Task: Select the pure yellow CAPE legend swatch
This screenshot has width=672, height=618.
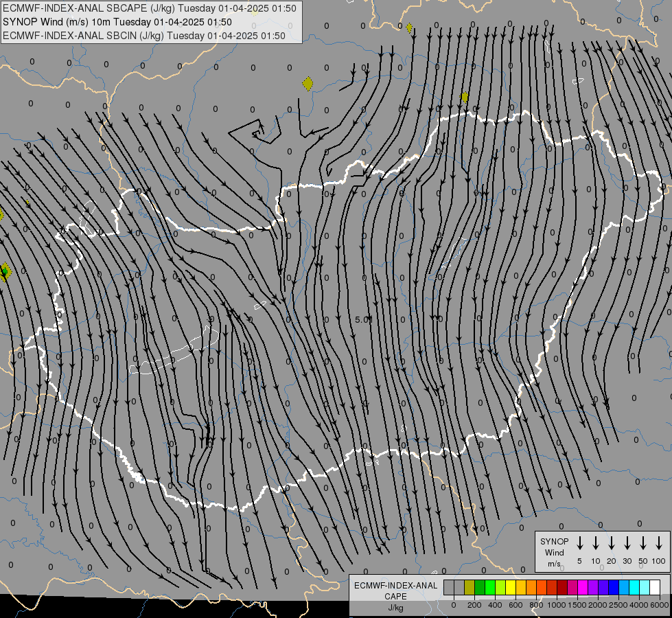Action: (511, 587)
